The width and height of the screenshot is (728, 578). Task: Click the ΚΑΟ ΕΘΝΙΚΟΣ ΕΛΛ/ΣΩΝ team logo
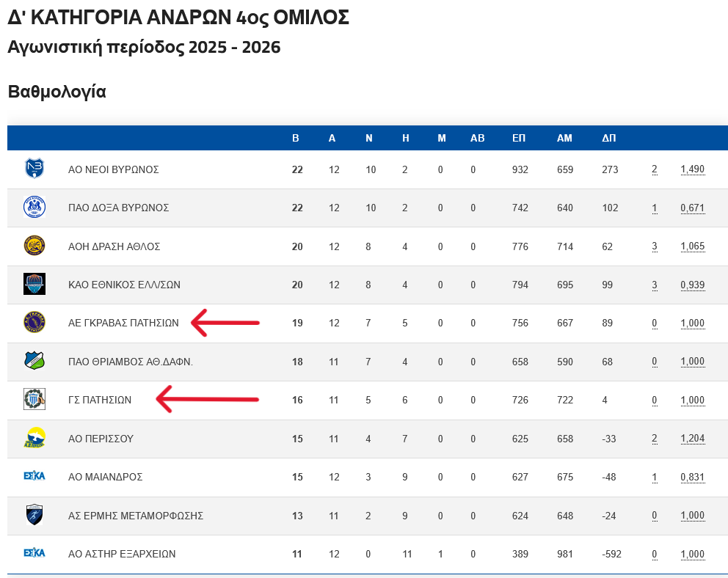[34, 284]
